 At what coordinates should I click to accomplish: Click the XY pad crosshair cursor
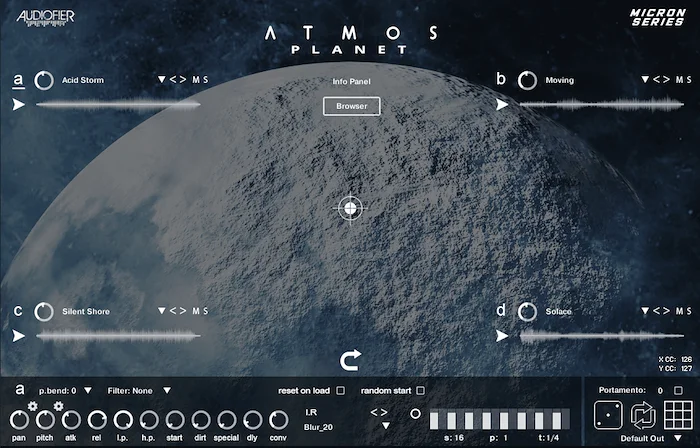pyautogui.click(x=350, y=208)
